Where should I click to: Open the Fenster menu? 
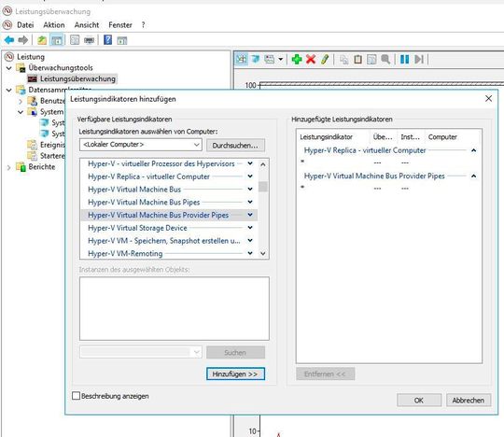click(120, 25)
